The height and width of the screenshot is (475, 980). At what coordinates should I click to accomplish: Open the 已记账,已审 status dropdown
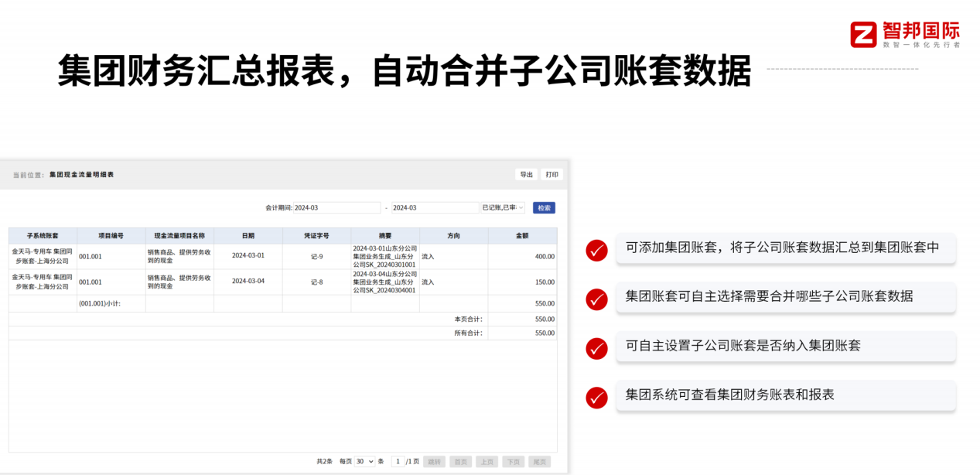click(502, 207)
